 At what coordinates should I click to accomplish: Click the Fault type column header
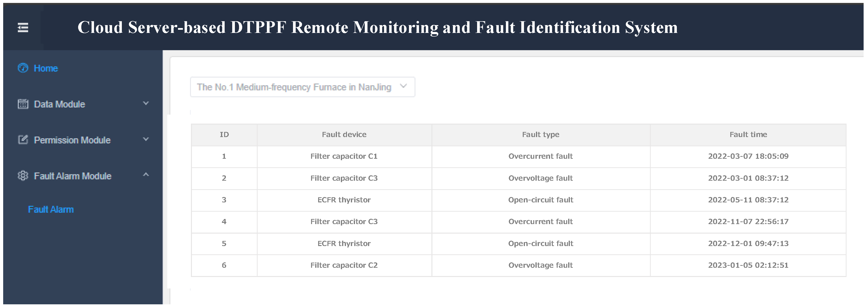541,135
